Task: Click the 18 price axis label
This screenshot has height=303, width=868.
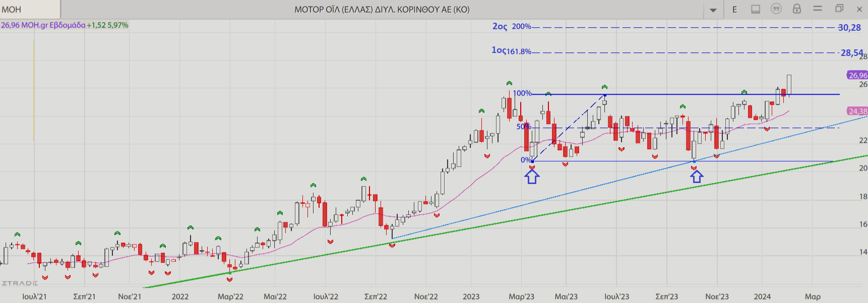Action: point(863,197)
